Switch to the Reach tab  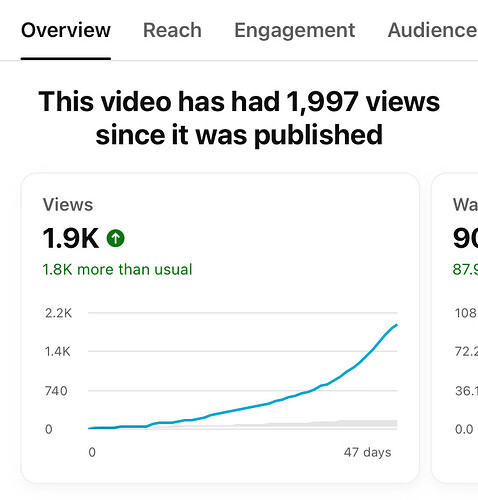172,30
